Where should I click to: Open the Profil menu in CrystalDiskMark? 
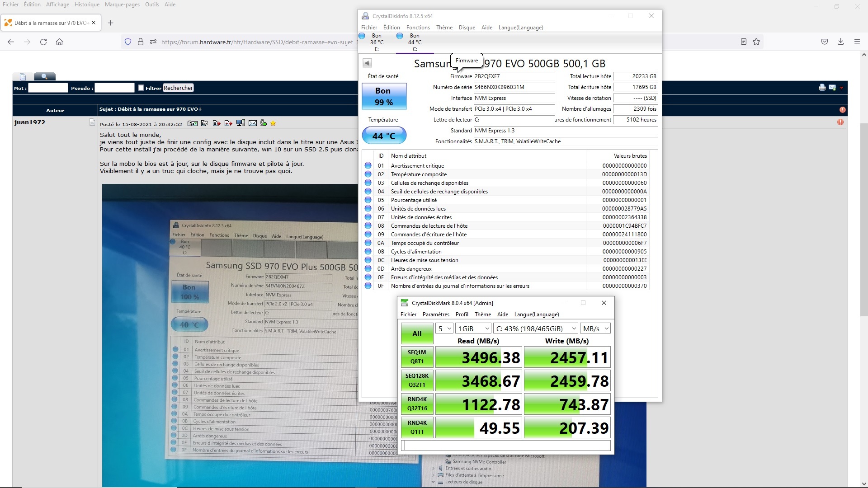(x=462, y=314)
